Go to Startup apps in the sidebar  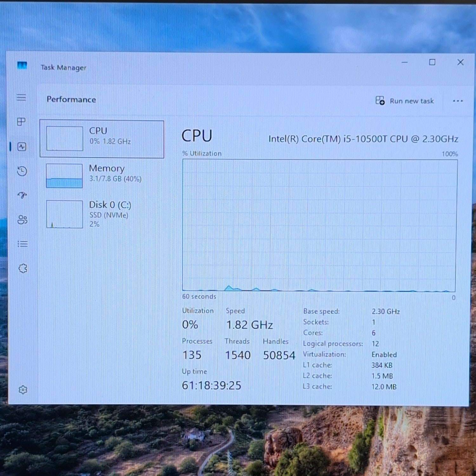[22, 195]
